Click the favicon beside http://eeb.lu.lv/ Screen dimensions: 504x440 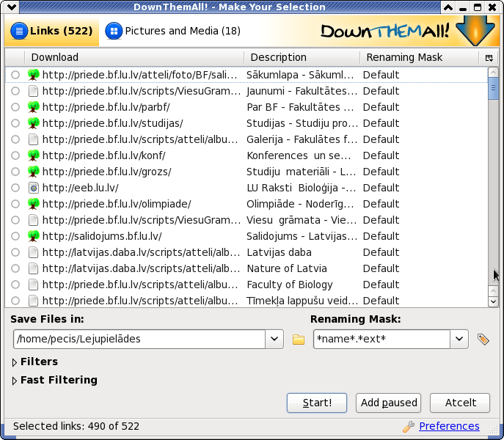[x=34, y=188]
